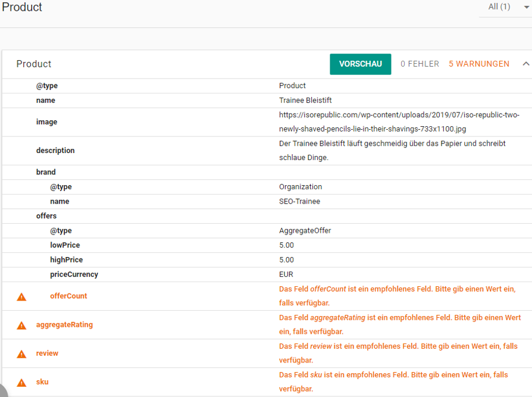Click the image property label
Viewport: 532px width, 397px height.
46,122
